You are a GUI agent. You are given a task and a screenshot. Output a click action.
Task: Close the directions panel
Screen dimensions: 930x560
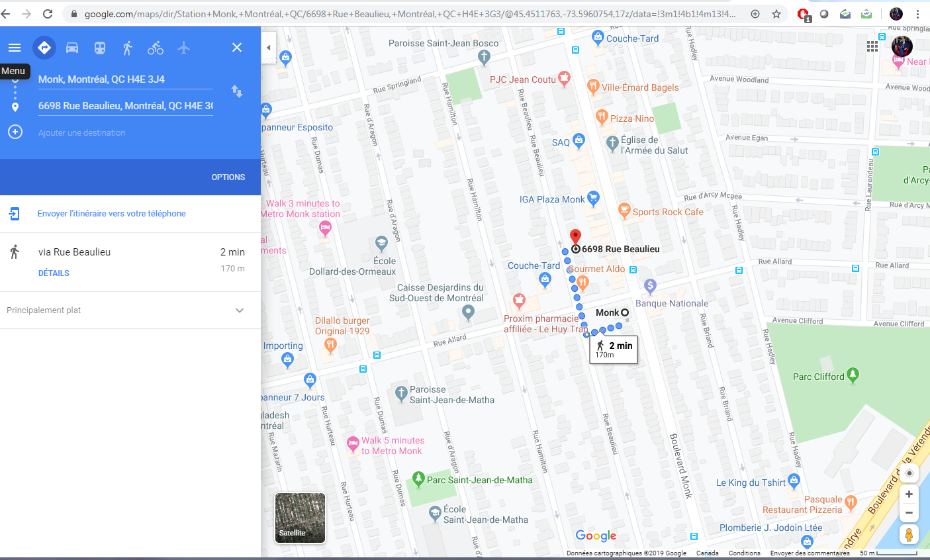click(237, 48)
